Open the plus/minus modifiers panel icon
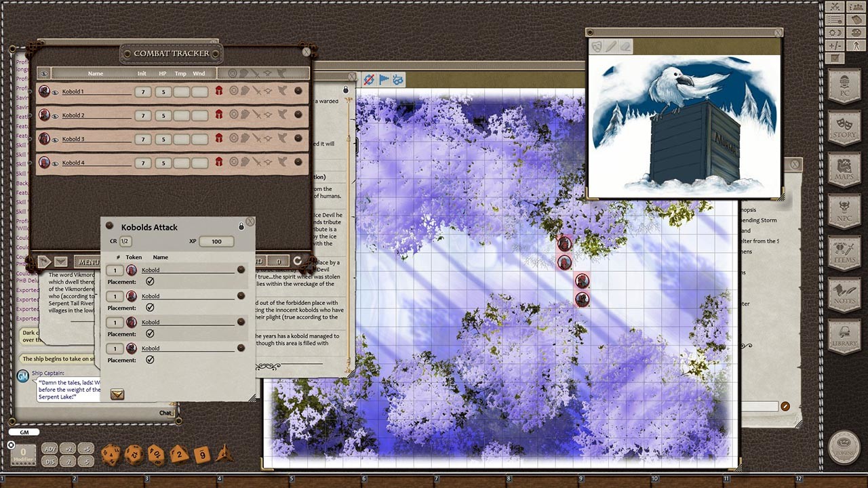Viewport: 868px width, 488px height. 835,45
